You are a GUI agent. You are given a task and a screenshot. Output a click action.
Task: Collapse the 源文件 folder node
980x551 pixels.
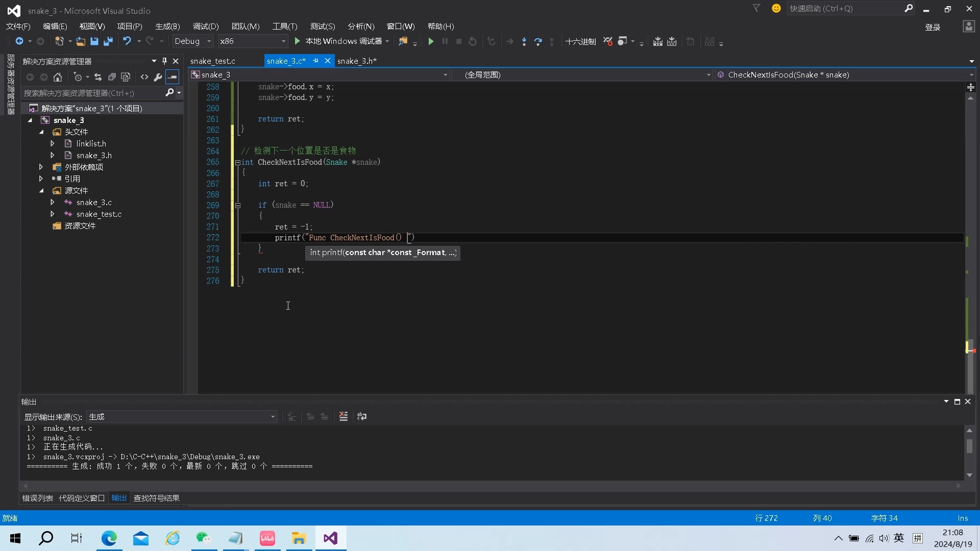click(41, 190)
